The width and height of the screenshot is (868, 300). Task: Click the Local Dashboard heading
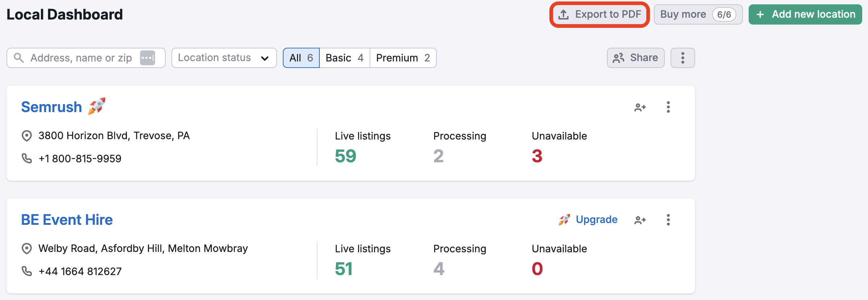coord(65,14)
